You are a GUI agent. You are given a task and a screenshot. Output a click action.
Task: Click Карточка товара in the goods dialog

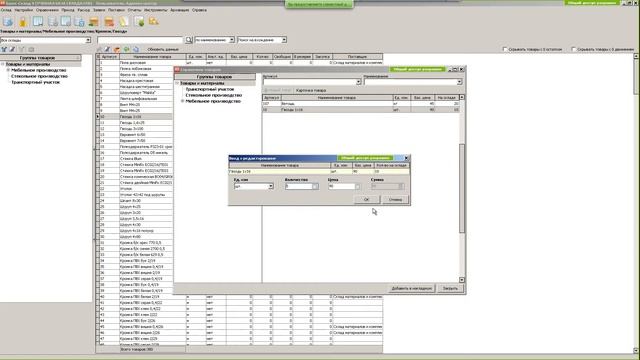click(311, 90)
